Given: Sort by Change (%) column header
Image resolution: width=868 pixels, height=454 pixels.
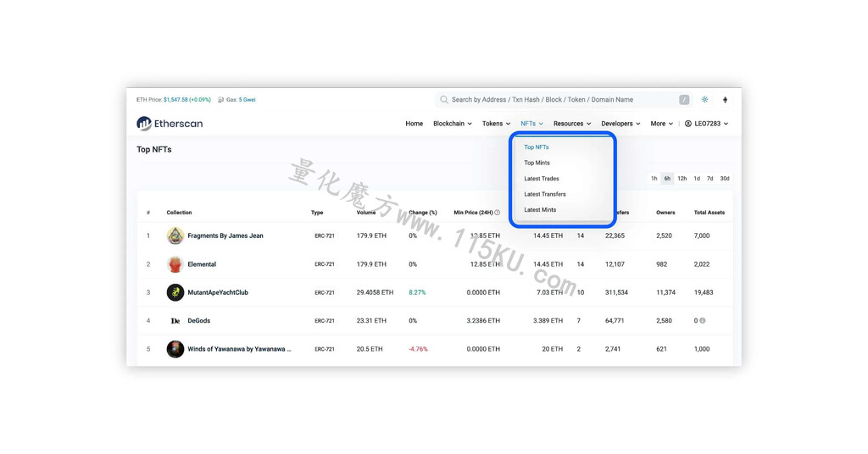Looking at the screenshot, I should point(423,213).
